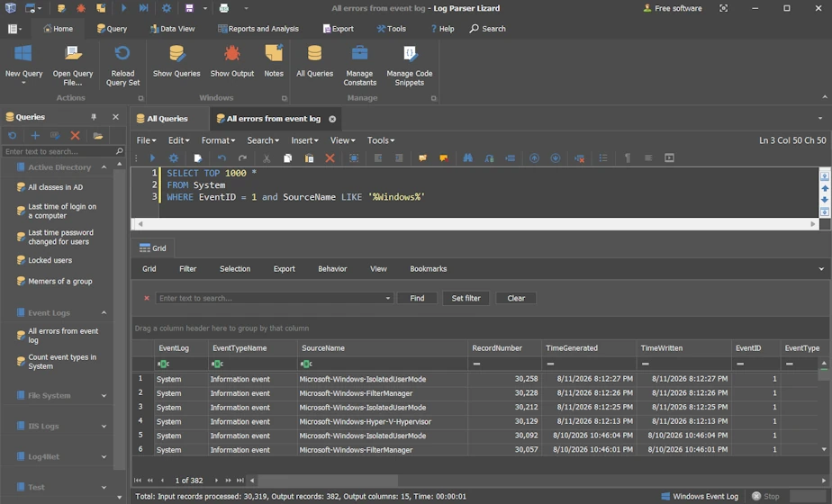The image size is (832, 504).
Task: Open the editor Insert dropdown menu
Action: coord(304,140)
